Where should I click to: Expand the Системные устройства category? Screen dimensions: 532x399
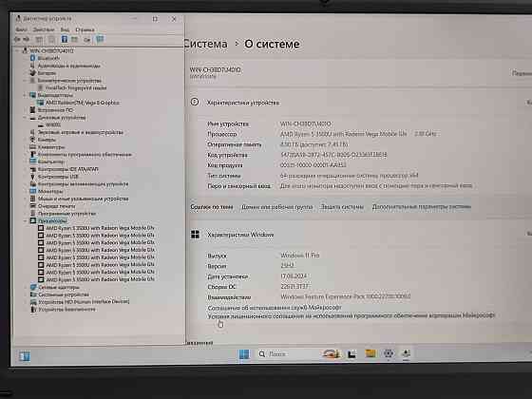click(x=26, y=294)
